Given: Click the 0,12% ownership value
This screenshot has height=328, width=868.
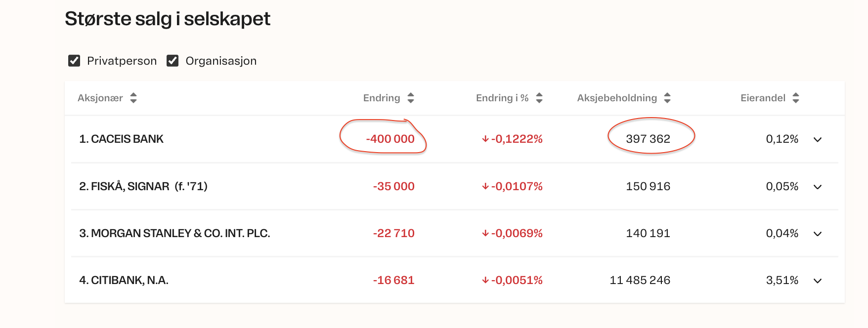Looking at the screenshot, I should [782, 139].
